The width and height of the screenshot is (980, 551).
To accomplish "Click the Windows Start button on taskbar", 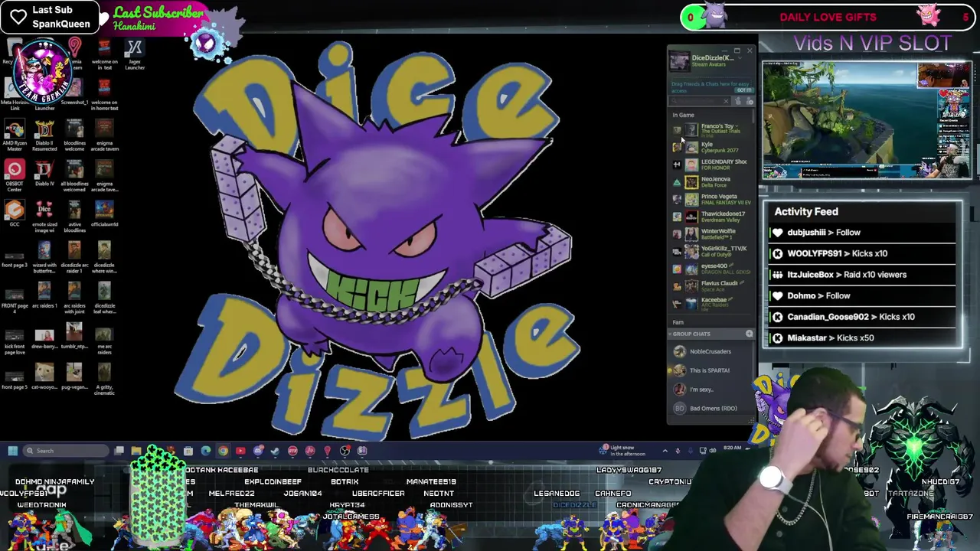I will 12,451.
